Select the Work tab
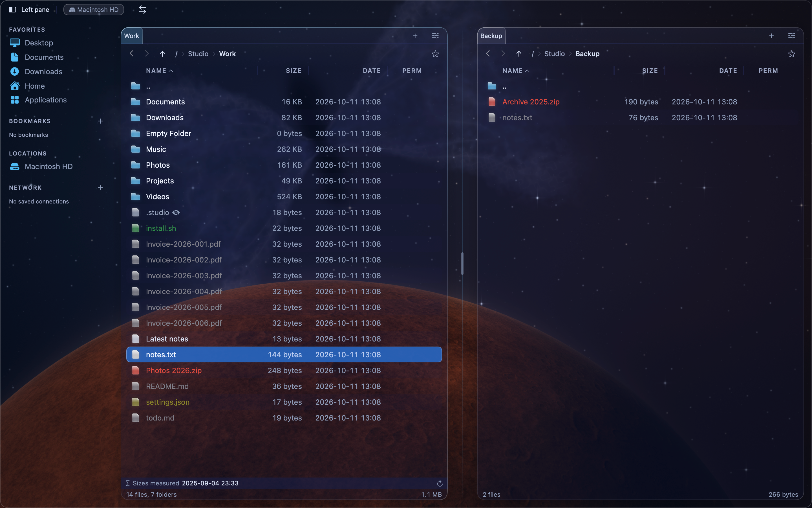812x508 pixels. (x=132, y=36)
